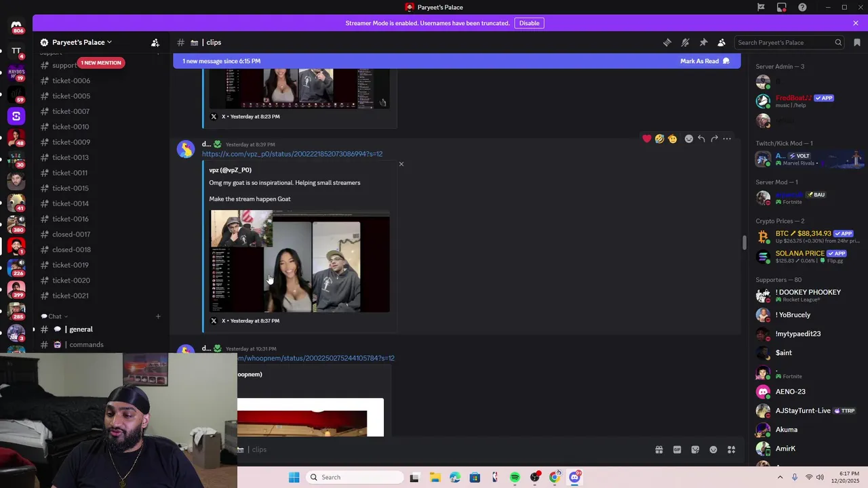Image resolution: width=868 pixels, height=488 pixels.
Task: Close the vpz tweet embed
Action: tap(401, 164)
